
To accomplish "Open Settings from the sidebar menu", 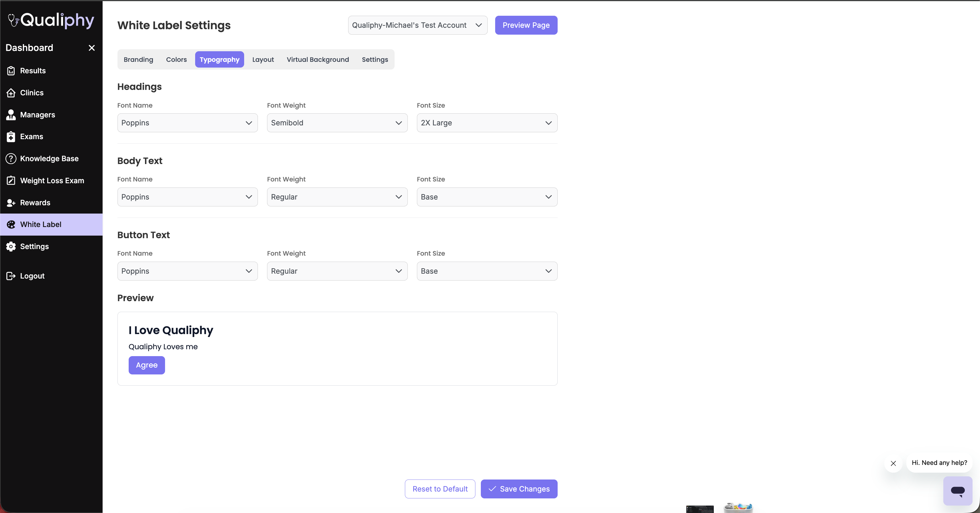I will point(51,246).
